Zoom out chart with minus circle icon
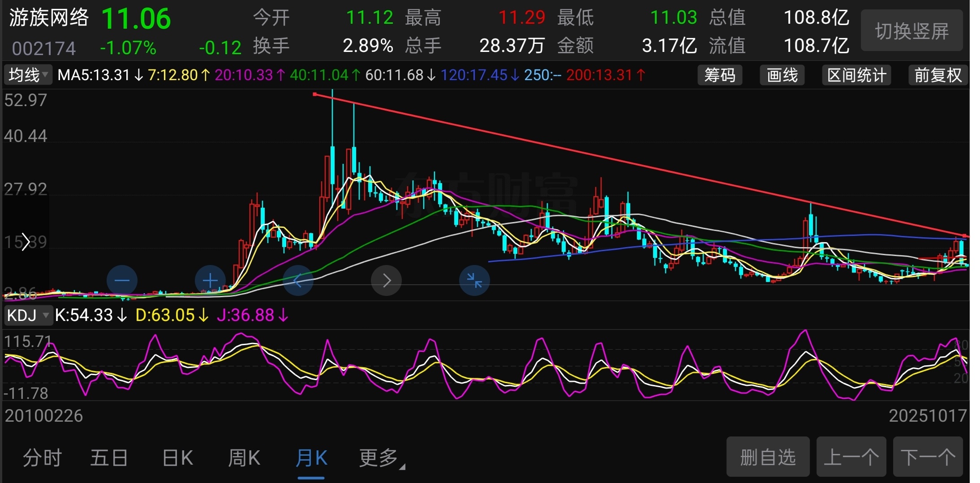This screenshot has width=980, height=483. [122, 281]
